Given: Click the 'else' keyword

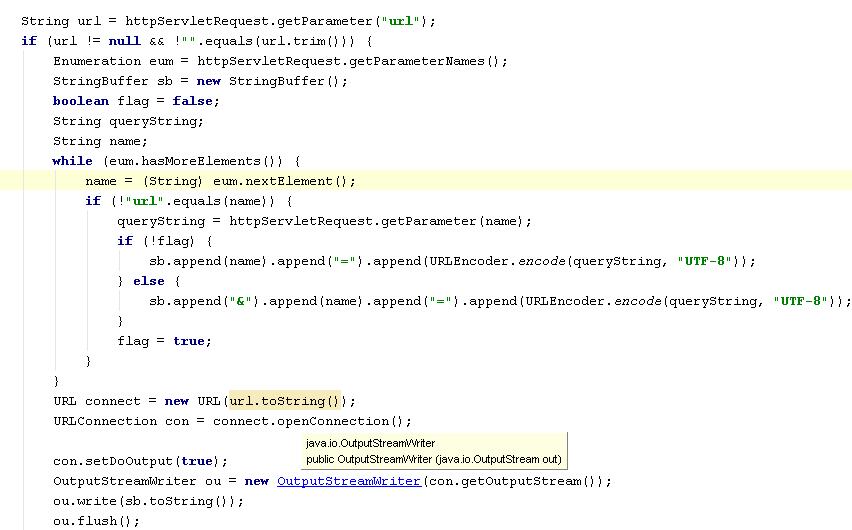Looking at the screenshot, I should click(148, 281).
